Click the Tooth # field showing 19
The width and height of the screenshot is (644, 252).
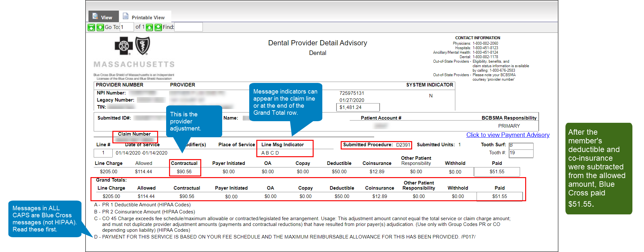(x=521, y=153)
